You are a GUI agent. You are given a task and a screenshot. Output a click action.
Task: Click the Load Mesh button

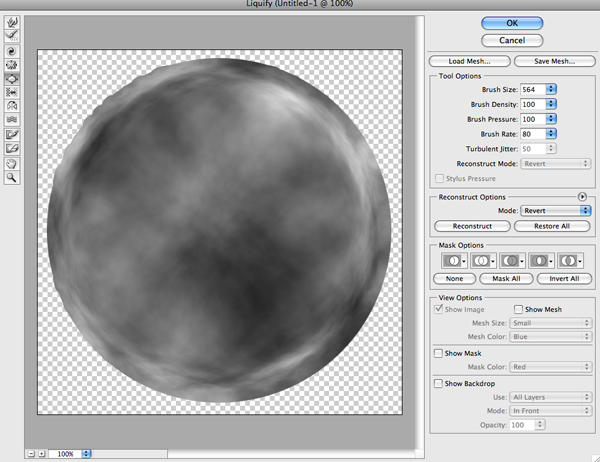click(470, 61)
